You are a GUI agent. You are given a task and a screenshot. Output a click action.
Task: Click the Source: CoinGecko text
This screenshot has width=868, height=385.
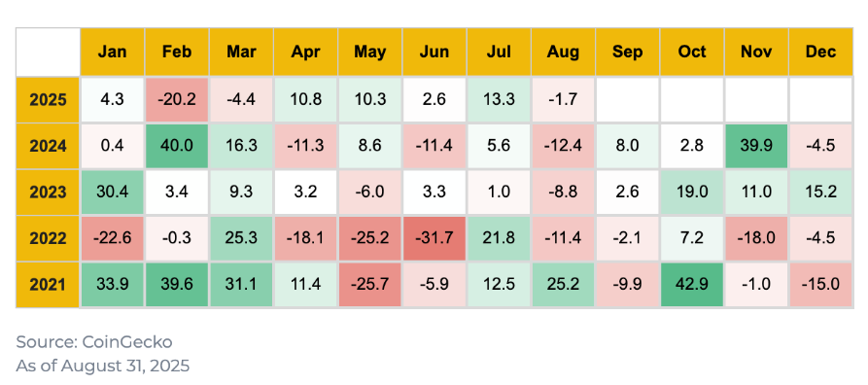[94, 342]
